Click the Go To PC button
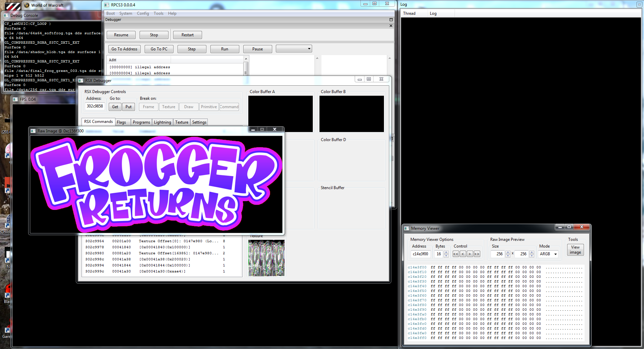 (x=159, y=49)
